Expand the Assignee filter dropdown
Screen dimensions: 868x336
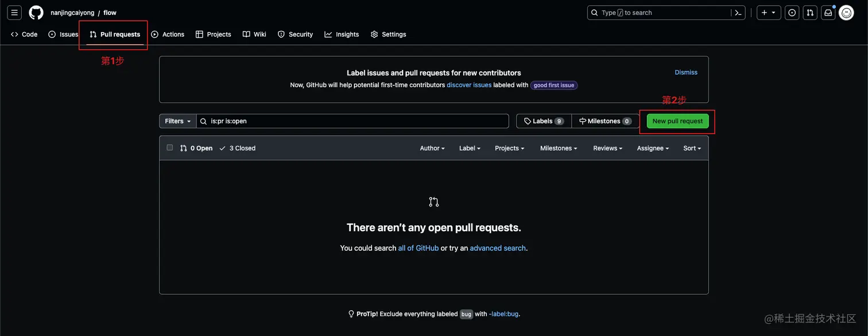(653, 148)
